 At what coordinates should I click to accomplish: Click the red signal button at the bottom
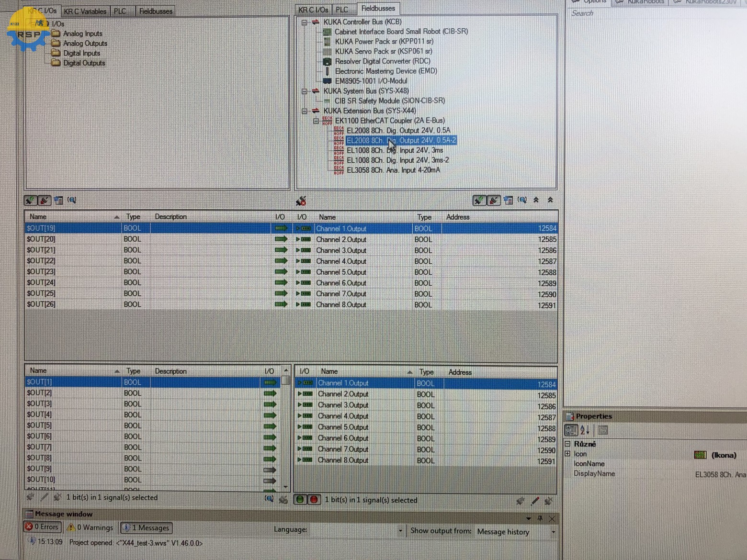(x=314, y=500)
